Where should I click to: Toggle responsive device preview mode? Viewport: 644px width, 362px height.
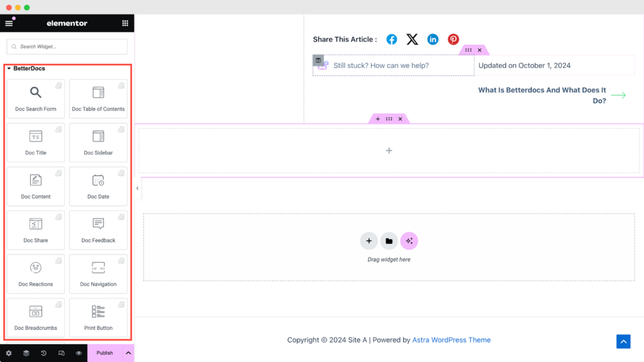[x=61, y=353]
